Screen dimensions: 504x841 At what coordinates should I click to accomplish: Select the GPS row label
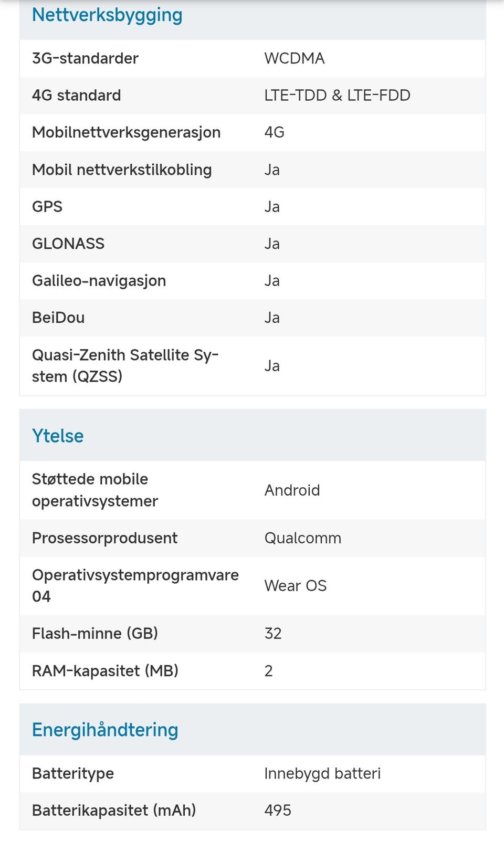(47, 207)
